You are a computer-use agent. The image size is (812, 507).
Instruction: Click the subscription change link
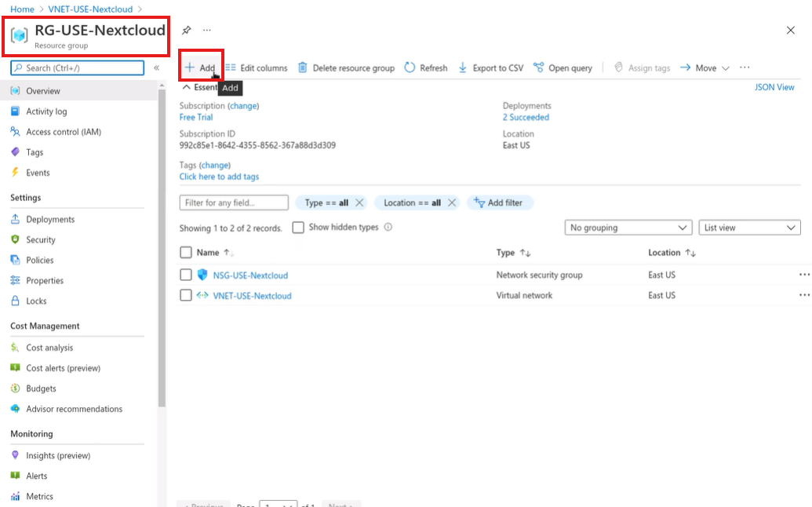point(243,106)
